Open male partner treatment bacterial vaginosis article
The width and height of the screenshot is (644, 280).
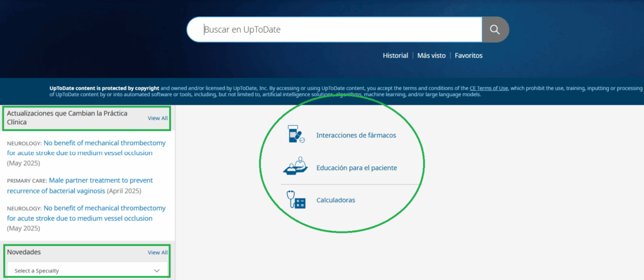click(80, 186)
